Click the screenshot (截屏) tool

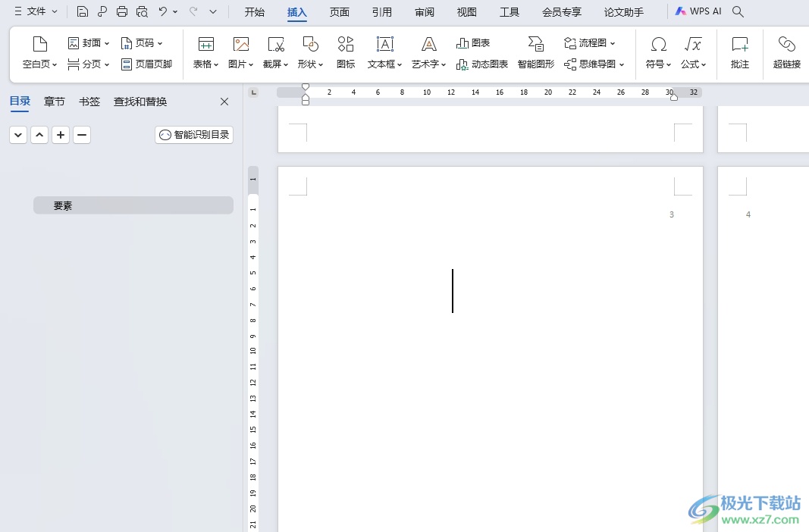click(275, 52)
